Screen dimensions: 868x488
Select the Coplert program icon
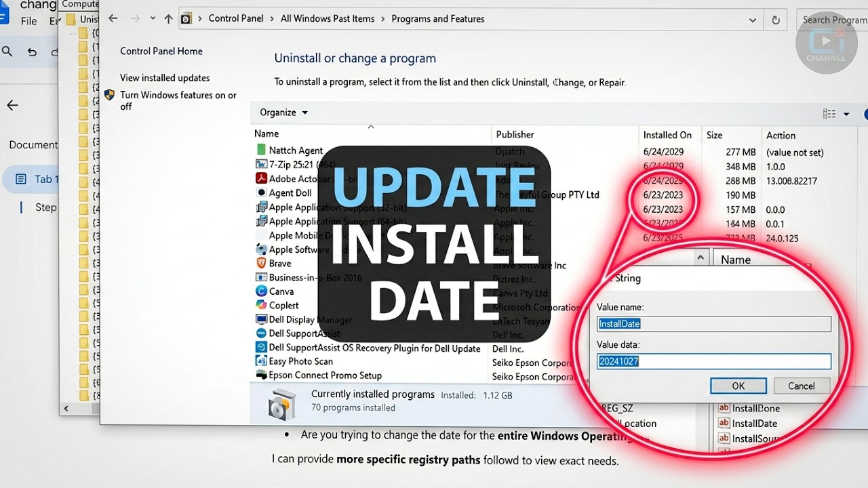[261, 305]
